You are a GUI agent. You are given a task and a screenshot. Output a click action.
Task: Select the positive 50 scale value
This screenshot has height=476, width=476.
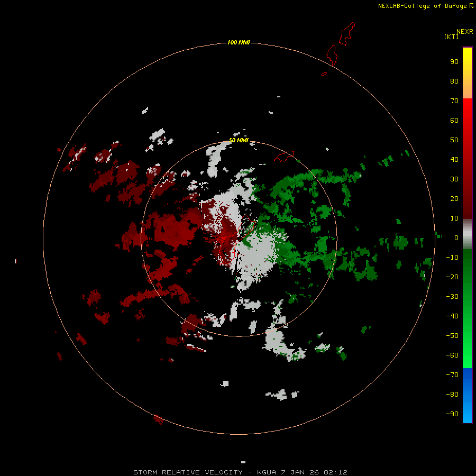coord(454,140)
